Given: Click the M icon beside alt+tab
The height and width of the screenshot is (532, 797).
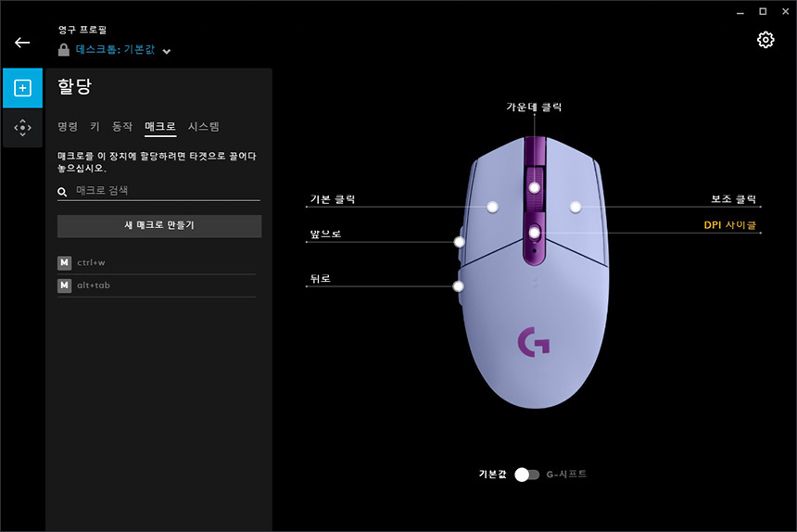Looking at the screenshot, I should click(64, 285).
